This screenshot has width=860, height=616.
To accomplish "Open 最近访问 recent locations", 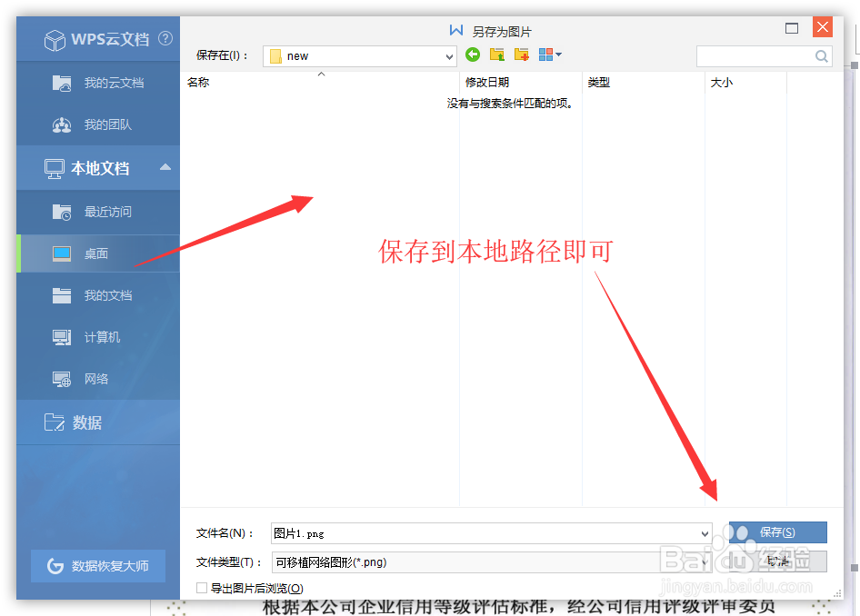I will (x=98, y=212).
